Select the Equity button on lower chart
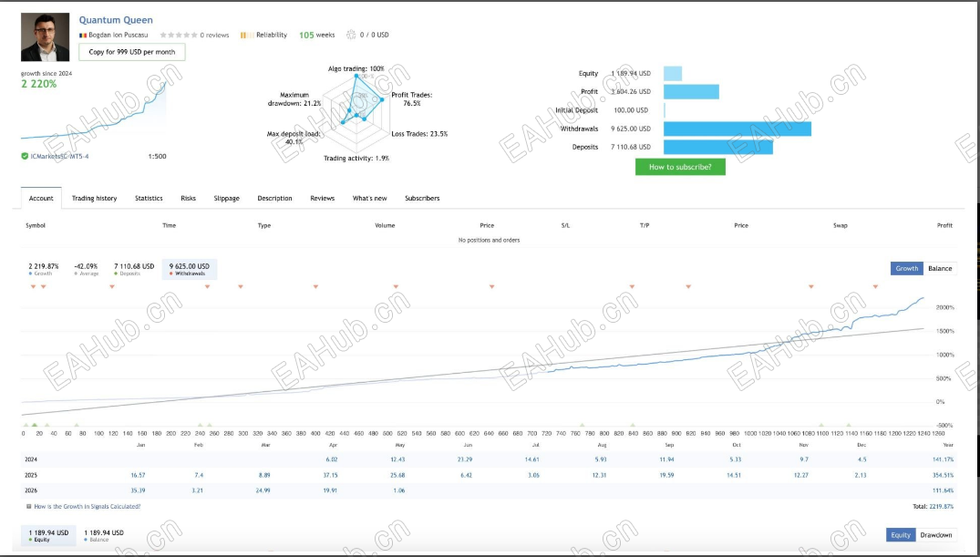The image size is (980, 557). 901,535
